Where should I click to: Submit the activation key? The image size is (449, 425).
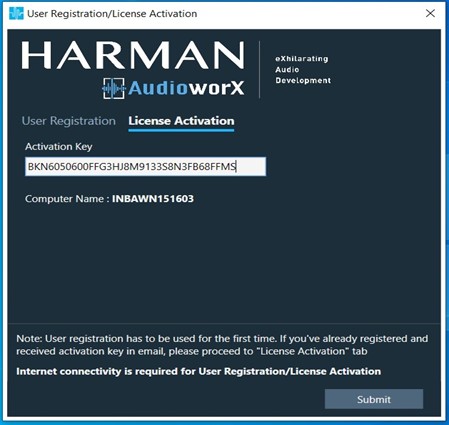click(x=374, y=399)
